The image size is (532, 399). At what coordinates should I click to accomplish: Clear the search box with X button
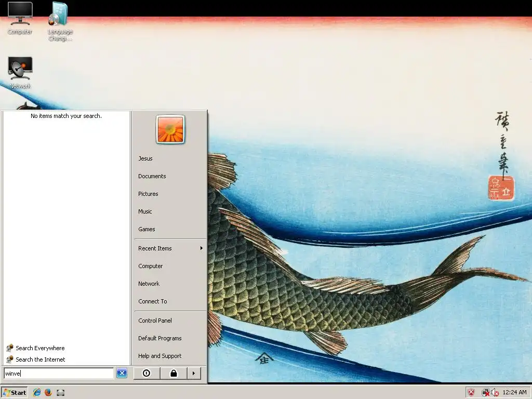tap(122, 373)
